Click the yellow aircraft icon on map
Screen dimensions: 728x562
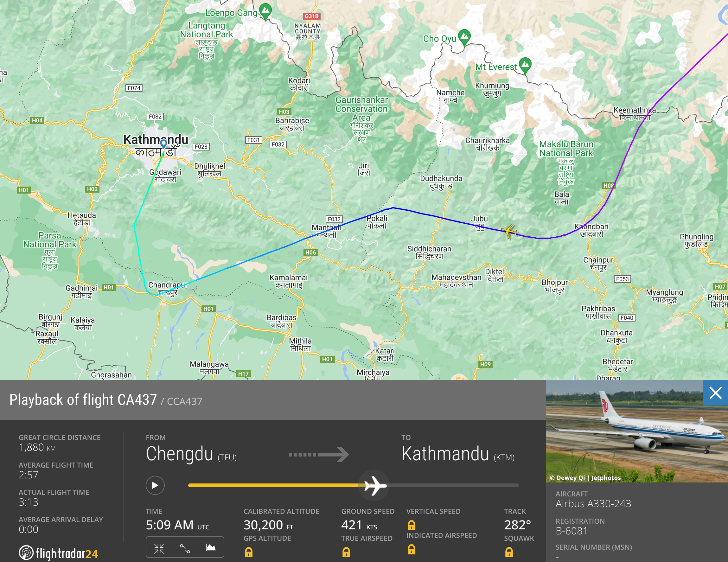click(509, 231)
